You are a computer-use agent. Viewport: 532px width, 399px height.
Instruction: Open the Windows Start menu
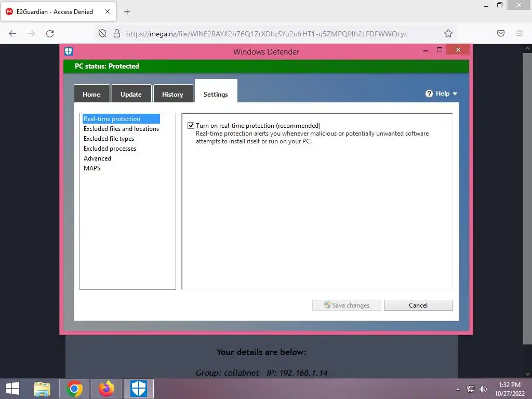coord(12,389)
